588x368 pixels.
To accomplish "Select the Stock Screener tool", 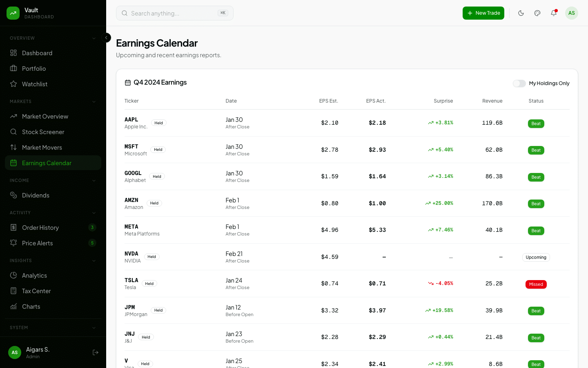I will click(43, 132).
